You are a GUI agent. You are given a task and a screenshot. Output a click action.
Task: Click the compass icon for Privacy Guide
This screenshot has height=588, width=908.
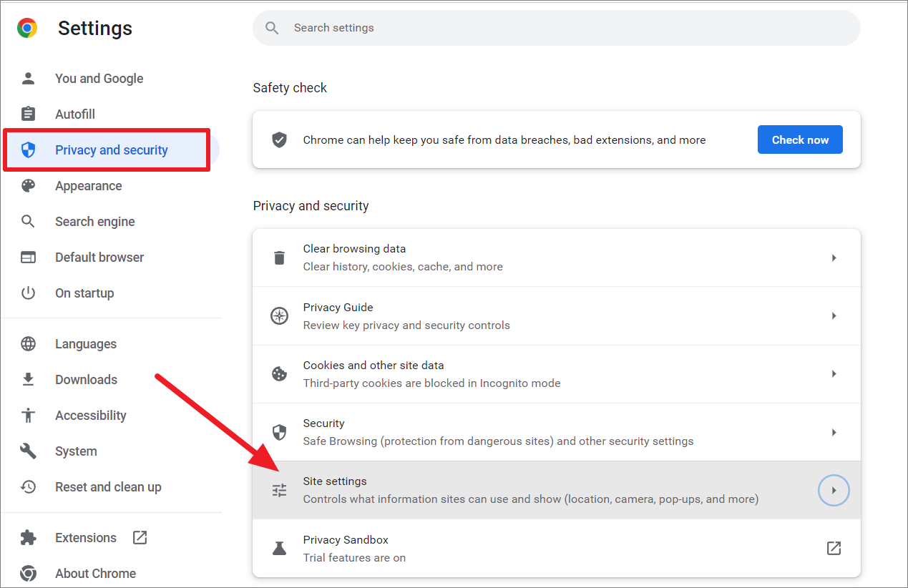[x=279, y=315]
